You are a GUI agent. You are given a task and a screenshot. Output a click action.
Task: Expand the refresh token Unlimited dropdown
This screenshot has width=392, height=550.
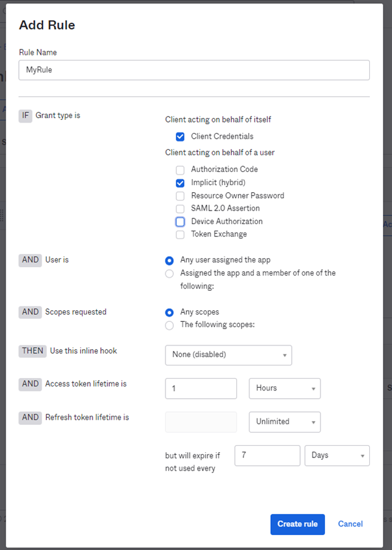tap(285, 422)
